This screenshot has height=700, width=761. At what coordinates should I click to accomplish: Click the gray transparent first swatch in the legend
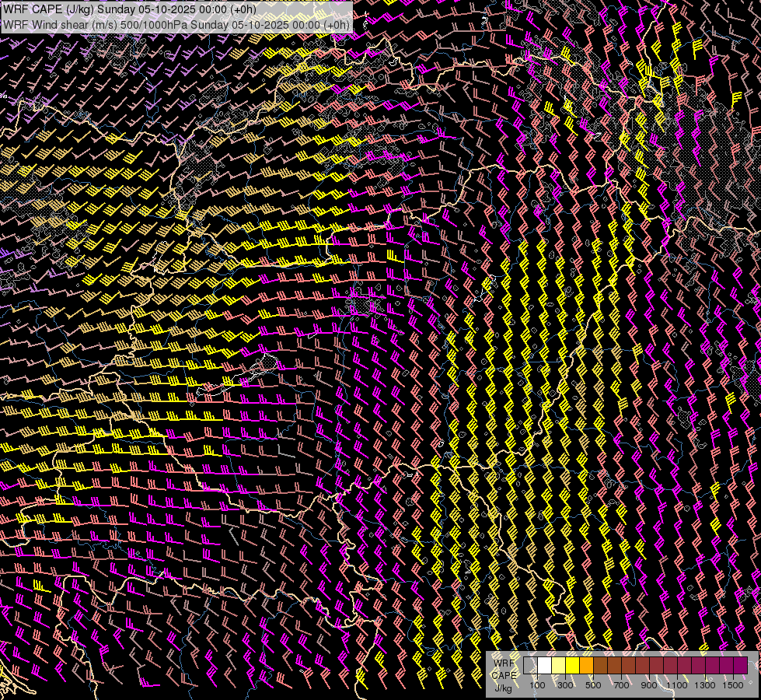click(530, 665)
